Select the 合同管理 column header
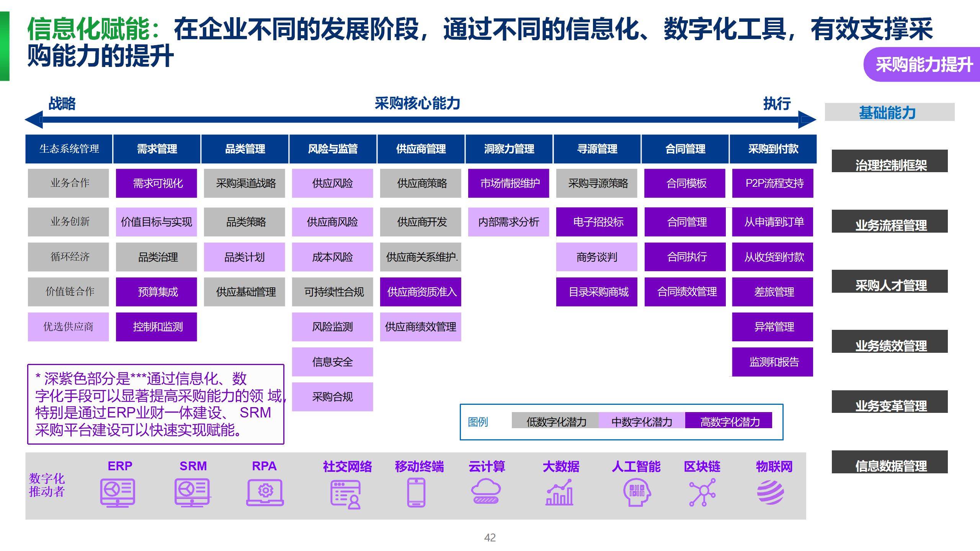This screenshot has width=980, height=551. [685, 149]
